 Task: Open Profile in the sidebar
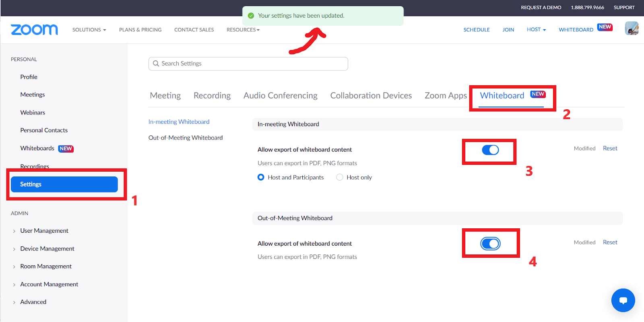point(29,77)
